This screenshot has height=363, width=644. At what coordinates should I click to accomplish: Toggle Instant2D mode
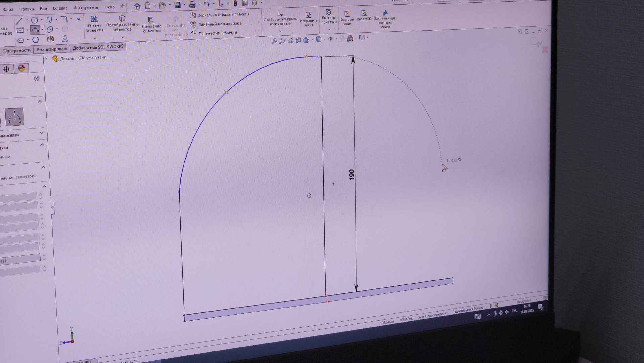click(364, 15)
